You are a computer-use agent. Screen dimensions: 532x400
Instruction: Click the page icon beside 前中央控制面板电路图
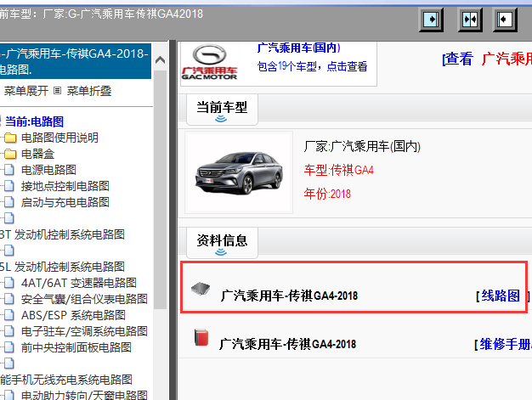pos(9,347)
